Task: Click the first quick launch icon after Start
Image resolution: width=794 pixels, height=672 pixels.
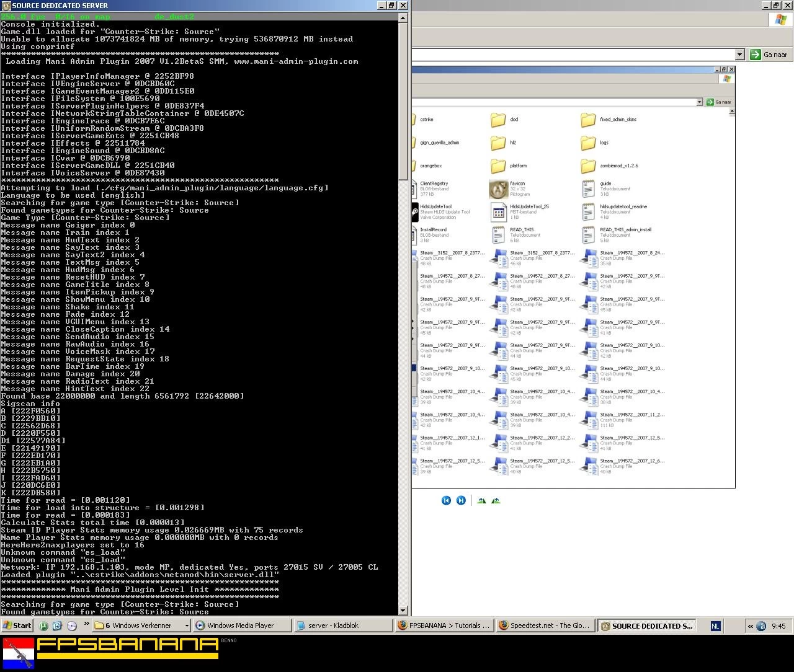Action: [x=44, y=626]
